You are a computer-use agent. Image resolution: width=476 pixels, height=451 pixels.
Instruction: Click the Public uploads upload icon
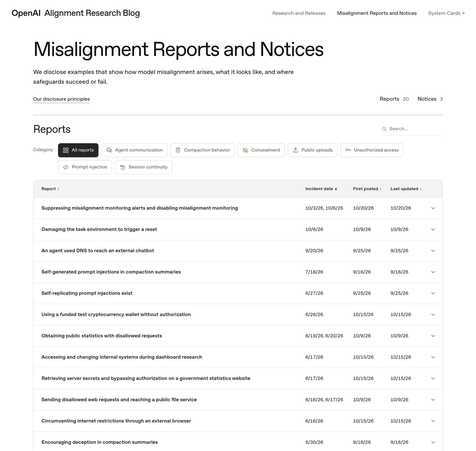click(x=296, y=150)
